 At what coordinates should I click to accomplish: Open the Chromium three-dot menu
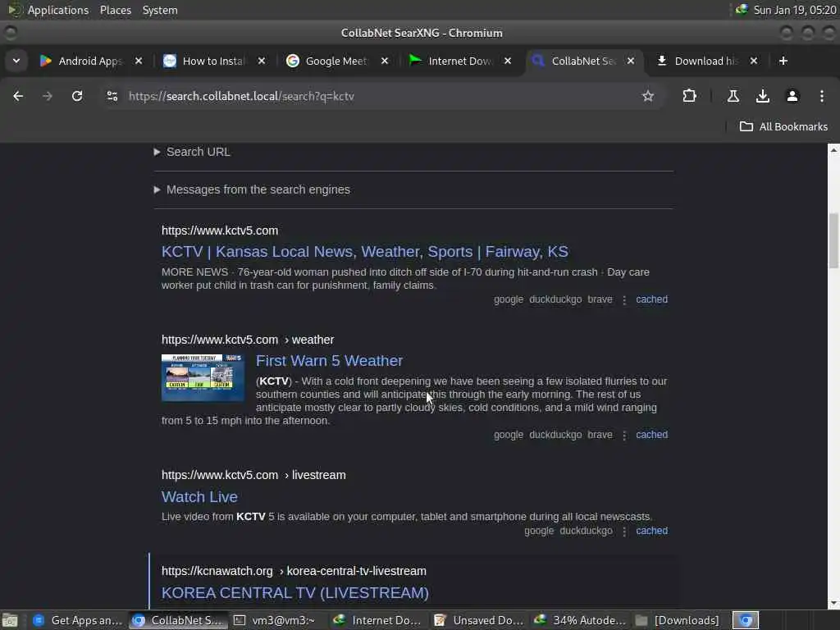point(821,96)
